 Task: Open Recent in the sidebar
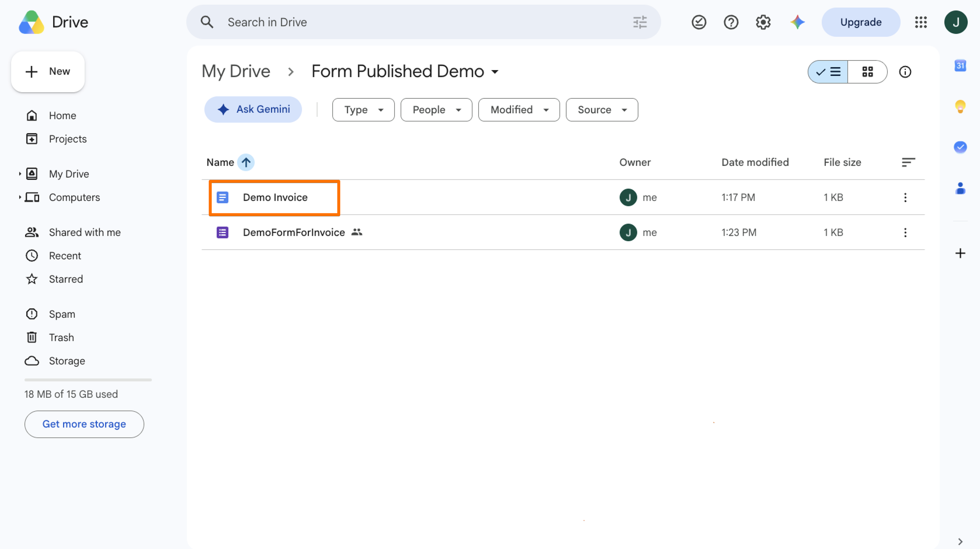pyautogui.click(x=65, y=256)
